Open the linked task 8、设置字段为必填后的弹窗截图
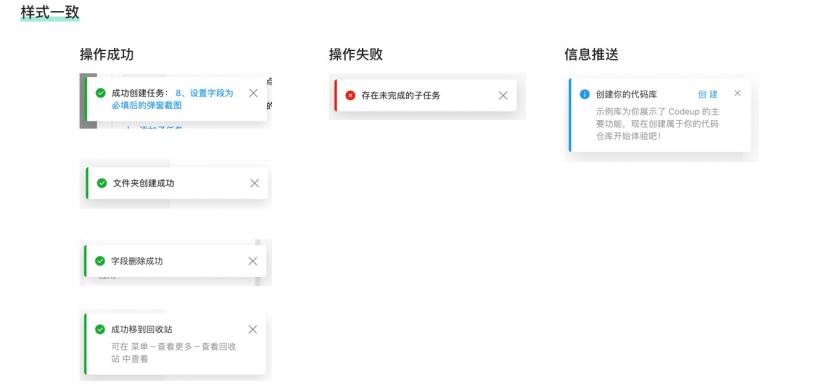840x389 pixels. 174,99
